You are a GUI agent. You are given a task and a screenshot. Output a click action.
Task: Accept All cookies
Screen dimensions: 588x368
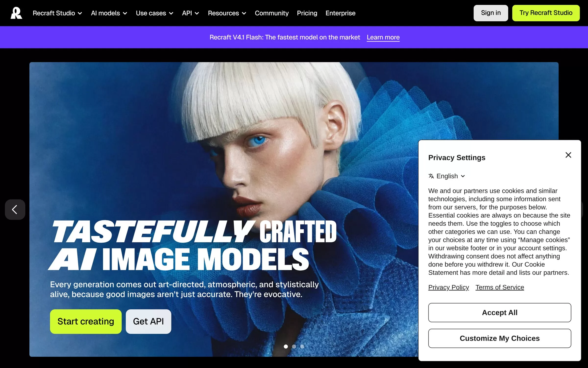pyautogui.click(x=500, y=313)
